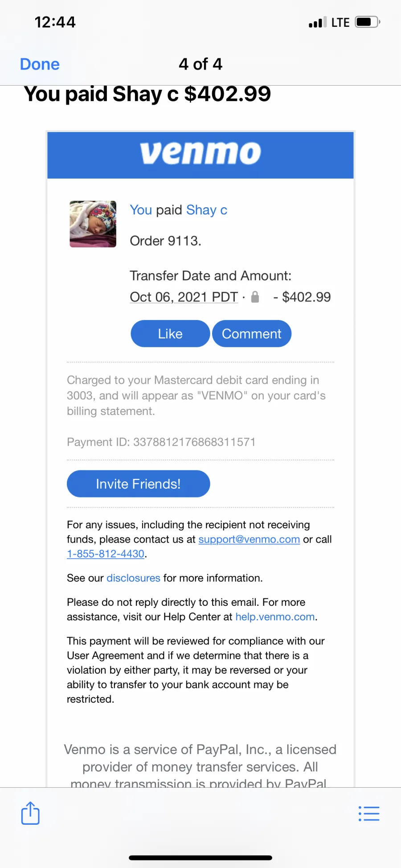Tap the share icon at bottom left
This screenshot has height=868, width=401.
(30, 813)
